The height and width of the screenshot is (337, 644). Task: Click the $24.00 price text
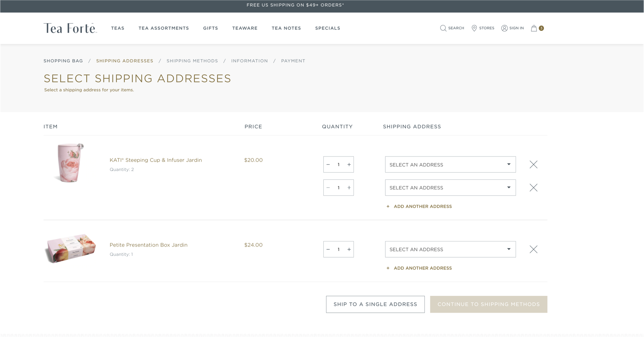point(253,245)
